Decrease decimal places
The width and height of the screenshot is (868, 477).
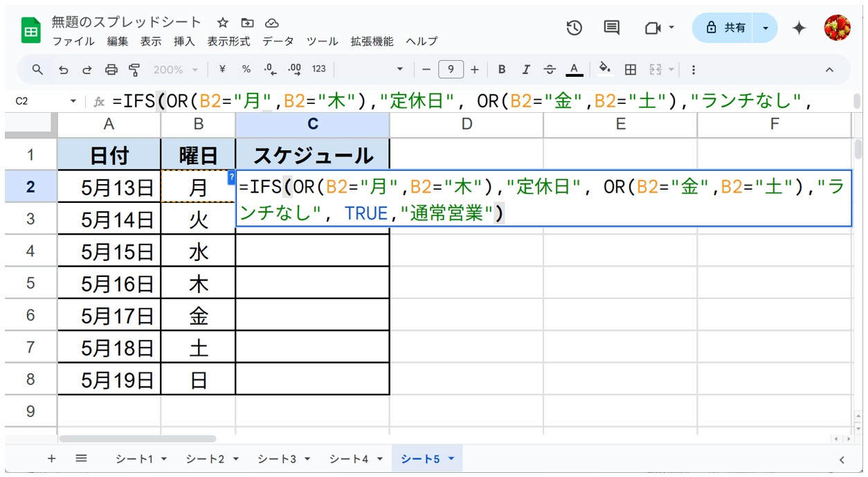[271, 69]
